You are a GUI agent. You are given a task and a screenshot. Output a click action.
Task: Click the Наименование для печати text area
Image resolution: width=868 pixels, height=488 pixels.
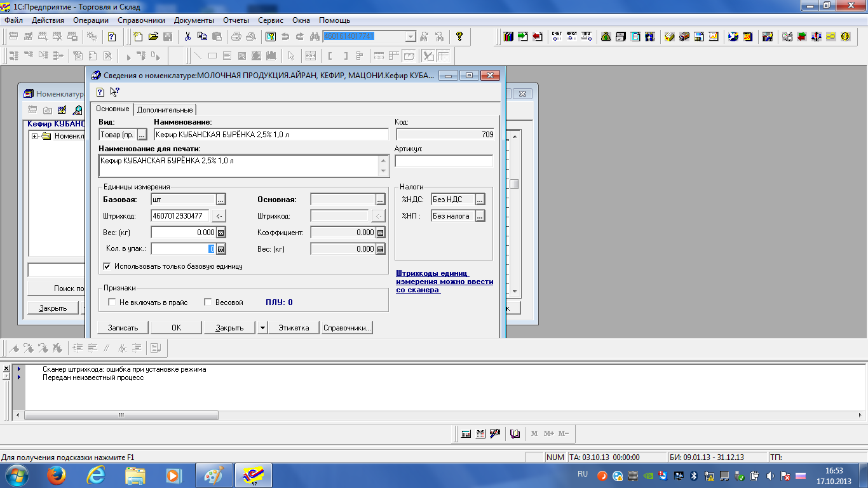pos(243,166)
